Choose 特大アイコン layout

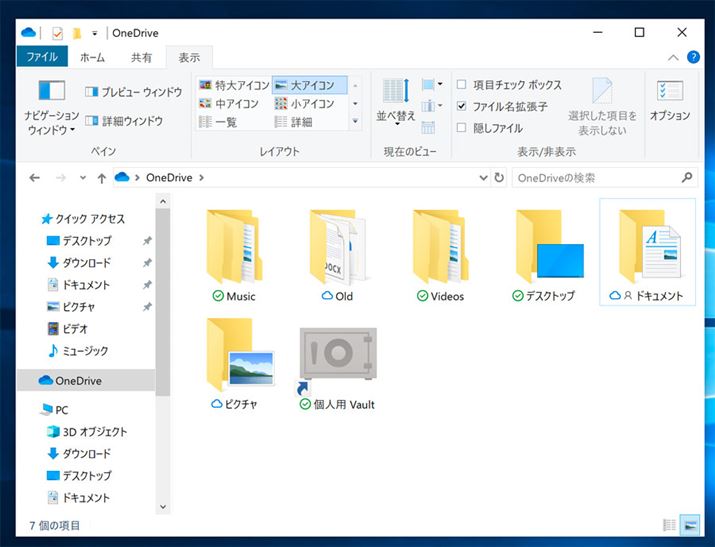pos(234,85)
